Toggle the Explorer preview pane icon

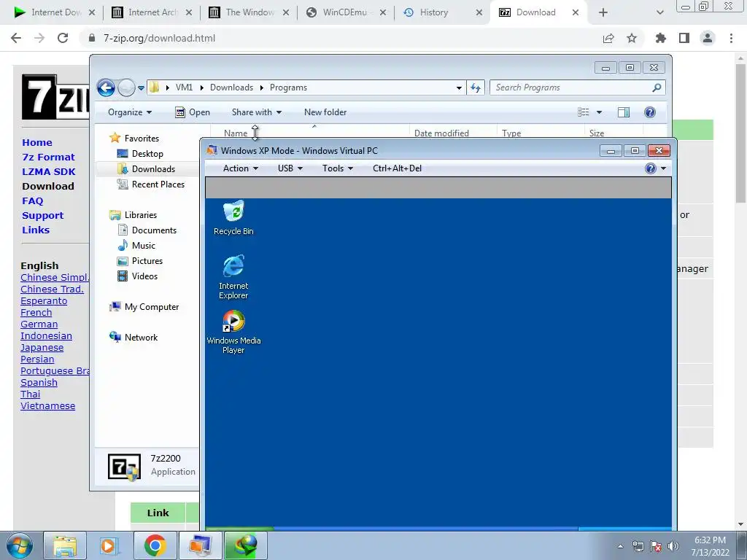[623, 112]
